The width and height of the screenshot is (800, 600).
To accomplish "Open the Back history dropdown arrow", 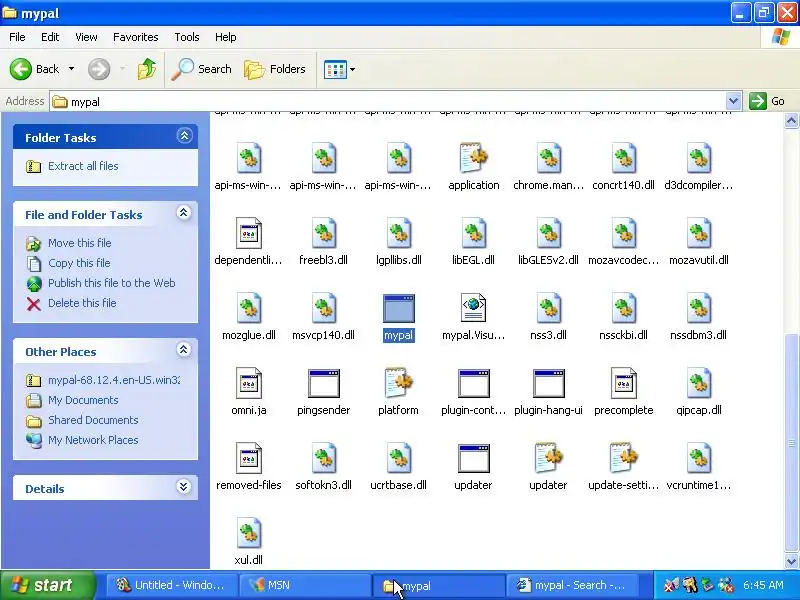I will point(71,69).
